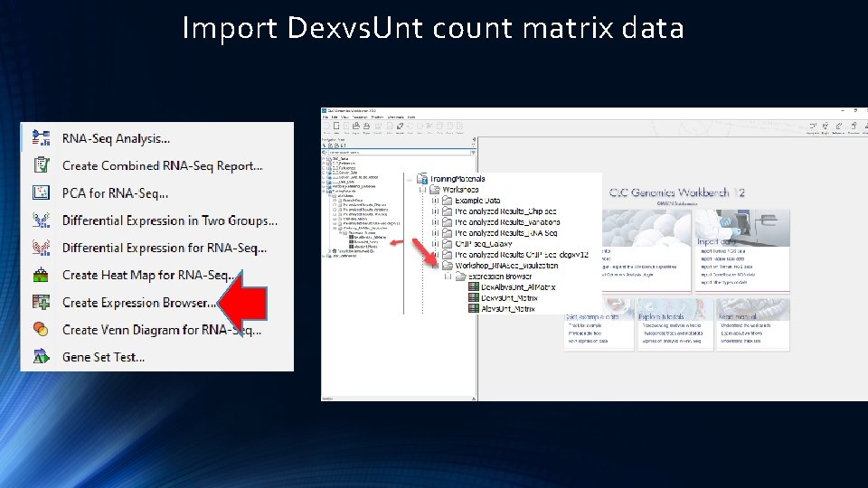Select the DexvsUnt_Matrix table
The width and height of the screenshot is (868, 488).
[509, 297]
